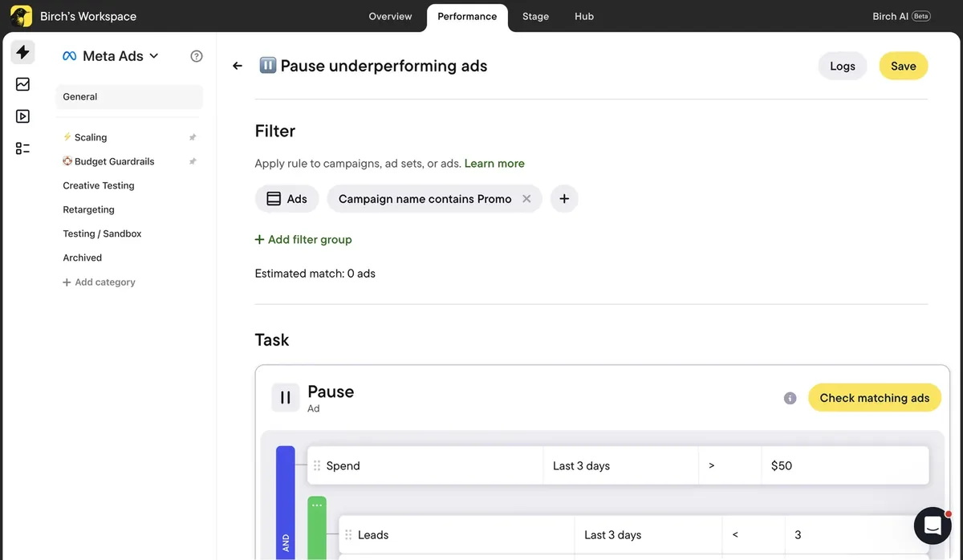963x560 pixels.
Task: Click Check matching ads button
Action: tap(875, 398)
